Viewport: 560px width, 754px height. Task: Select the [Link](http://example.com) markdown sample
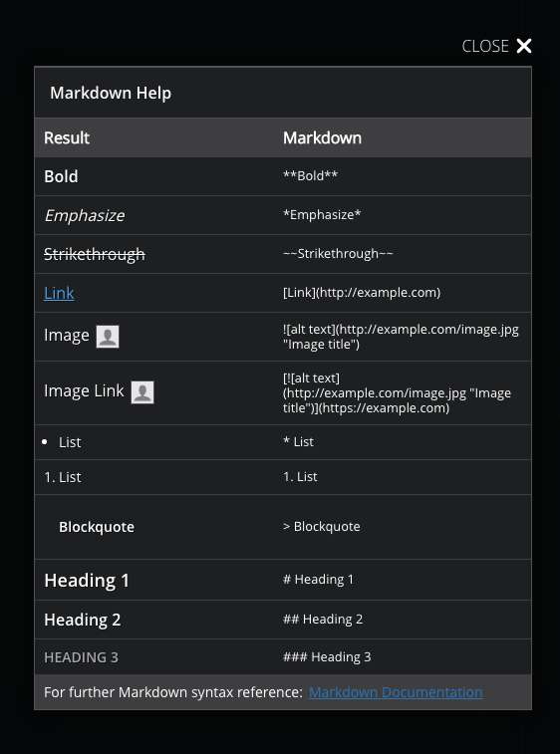point(362,293)
